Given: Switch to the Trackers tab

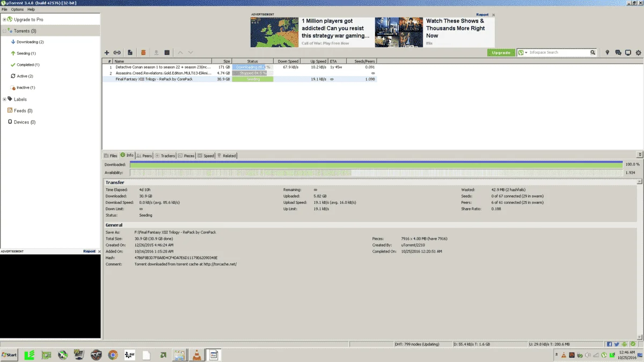Looking at the screenshot, I should [x=165, y=156].
